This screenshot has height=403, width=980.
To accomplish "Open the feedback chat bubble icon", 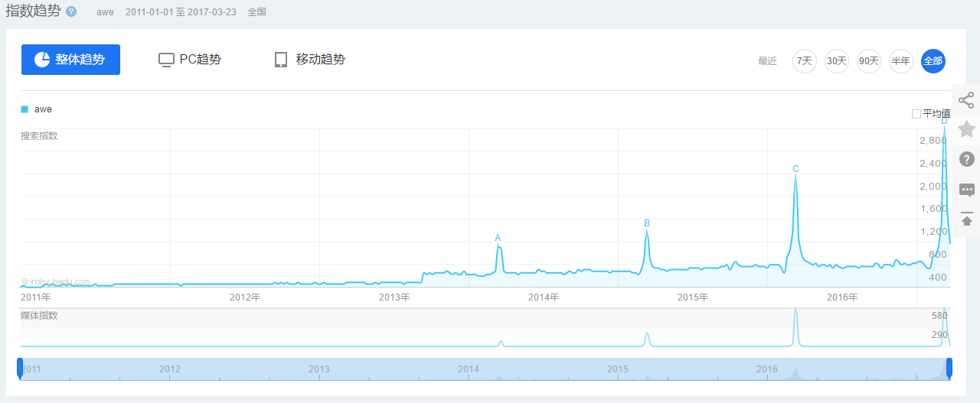I will (966, 190).
